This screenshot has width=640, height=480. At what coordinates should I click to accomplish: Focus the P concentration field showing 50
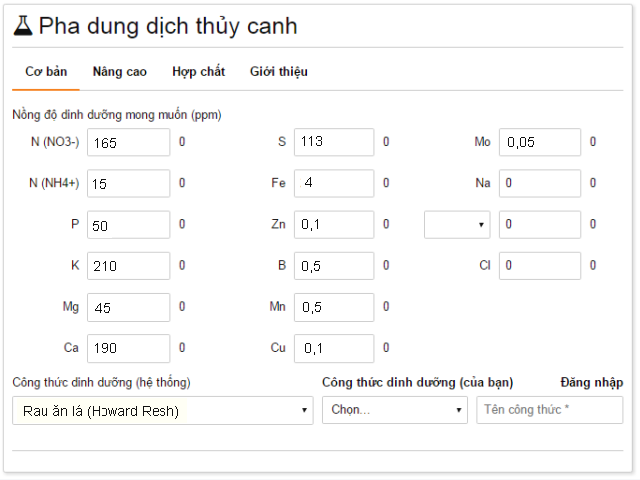pos(129,224)
